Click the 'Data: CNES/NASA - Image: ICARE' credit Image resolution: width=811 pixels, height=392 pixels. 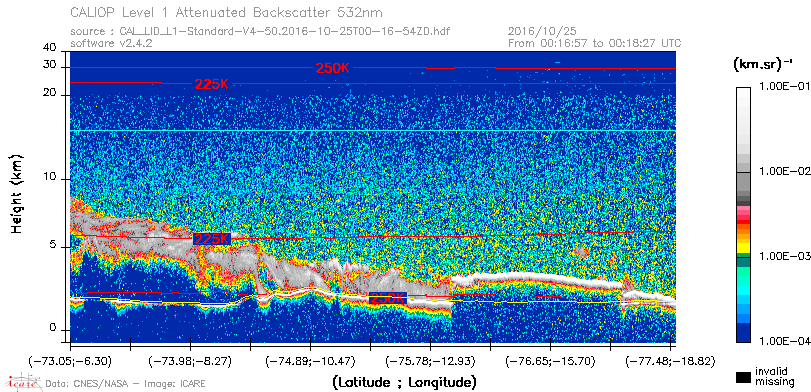(126, 384)
